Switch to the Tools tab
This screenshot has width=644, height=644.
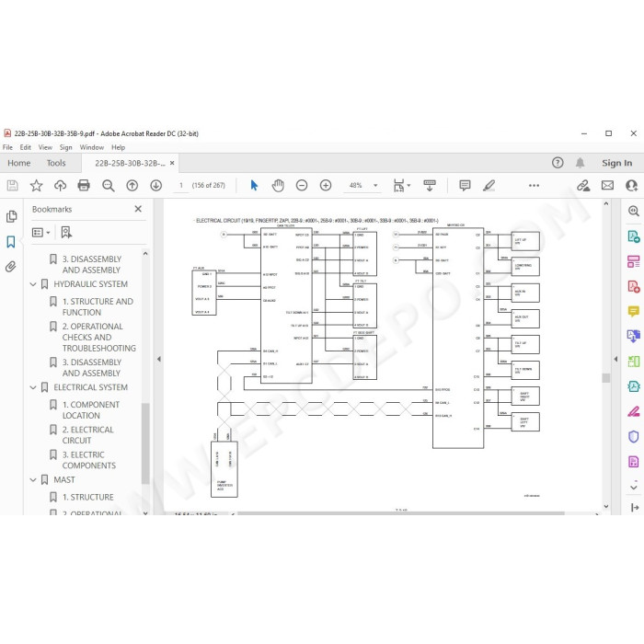pyautogui.click(x=56, y=163)
